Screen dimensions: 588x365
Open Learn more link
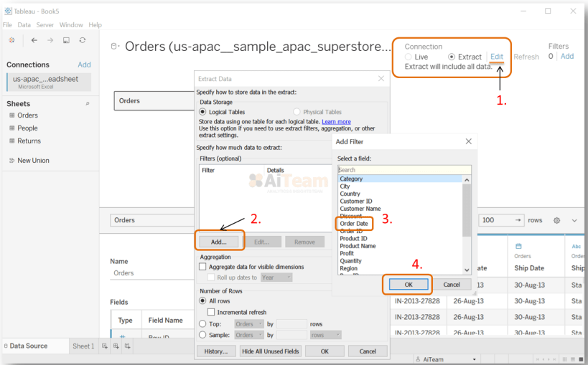click(x=337, y=122)
